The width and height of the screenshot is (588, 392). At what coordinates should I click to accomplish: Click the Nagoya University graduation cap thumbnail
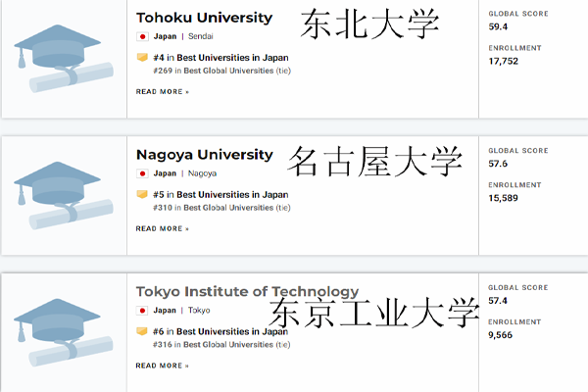point(64,195)
